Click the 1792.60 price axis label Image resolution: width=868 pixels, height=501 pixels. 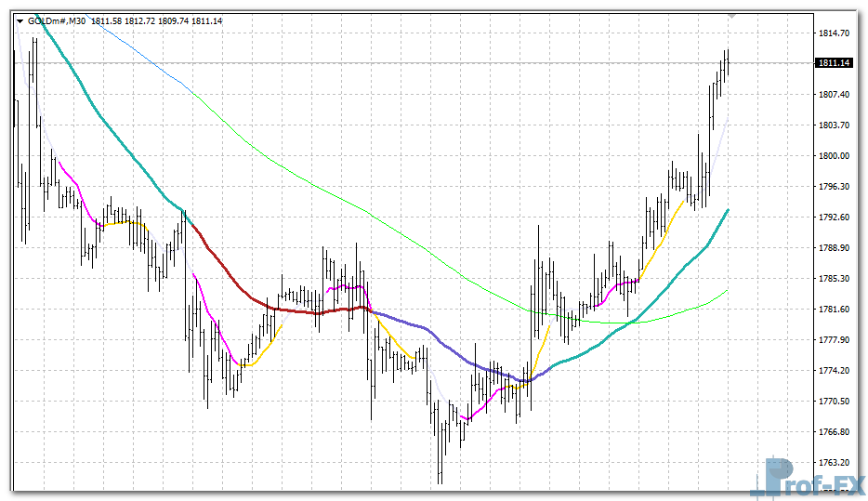coord(833,218)
